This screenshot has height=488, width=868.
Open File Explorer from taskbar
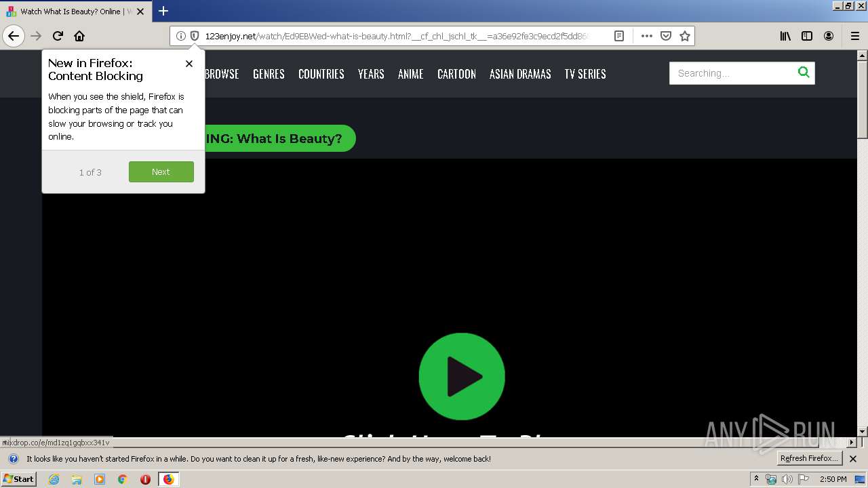pos(77,479)
